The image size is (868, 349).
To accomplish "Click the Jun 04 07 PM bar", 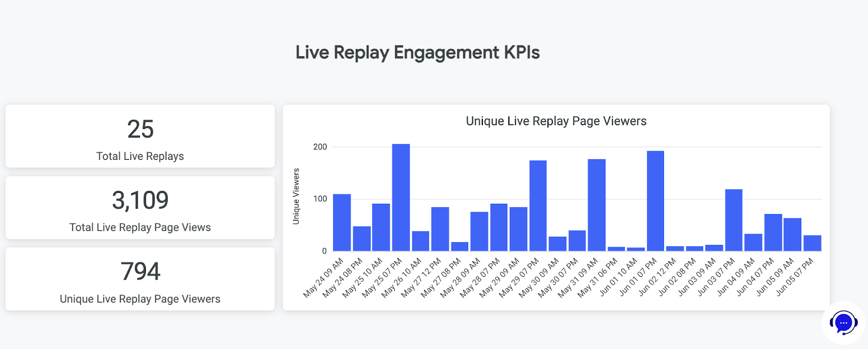I will point(773,232).
